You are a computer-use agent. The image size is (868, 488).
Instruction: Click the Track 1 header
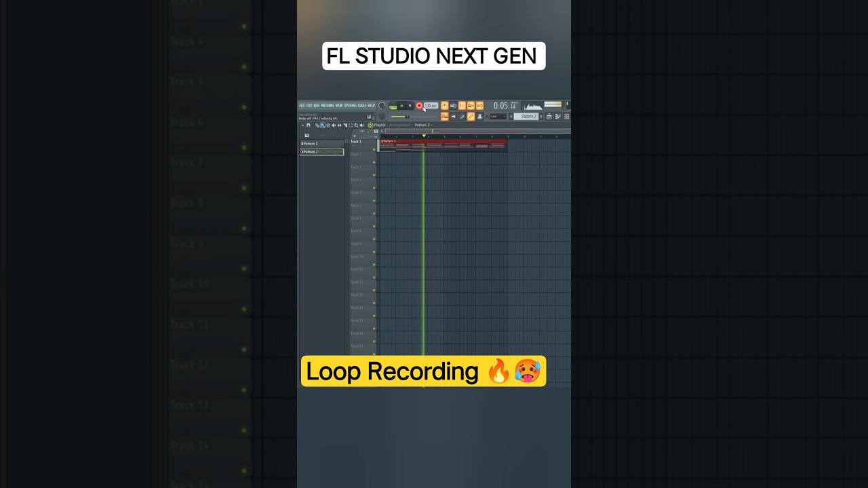(363, 145)
